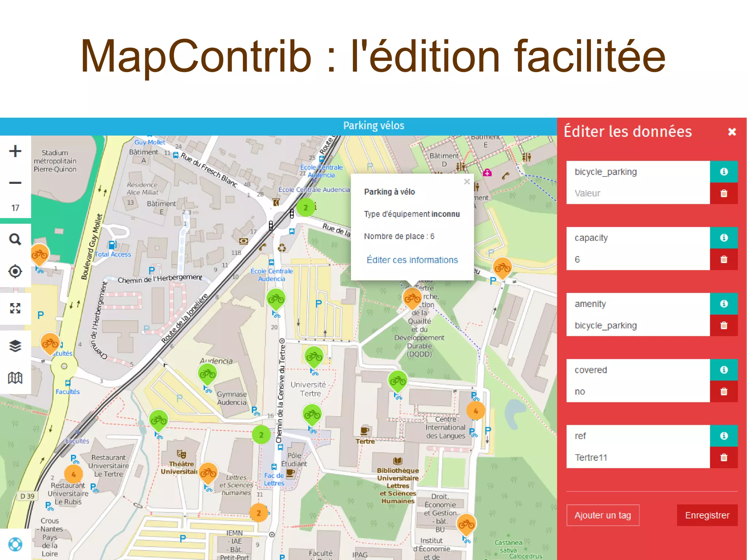This screenshot has height=560, width=747.
Task: Open orange cluster 2 near IEMN-IAE
Action: tap(259, 513)
